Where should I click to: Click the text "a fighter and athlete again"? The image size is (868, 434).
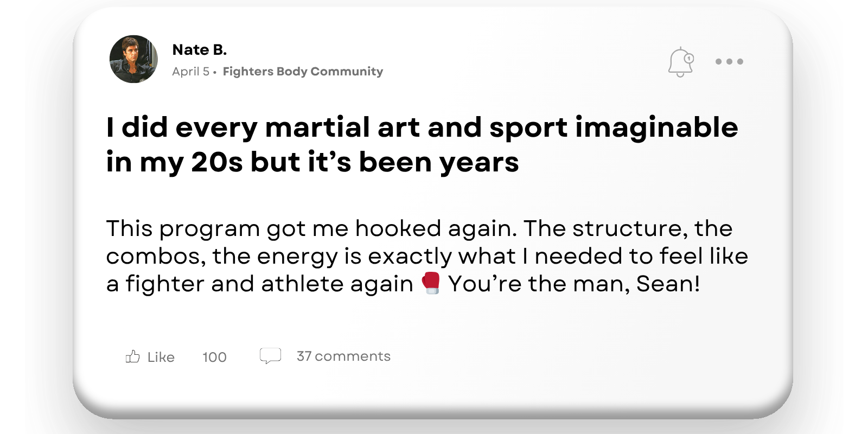click(x=260, y=284)
